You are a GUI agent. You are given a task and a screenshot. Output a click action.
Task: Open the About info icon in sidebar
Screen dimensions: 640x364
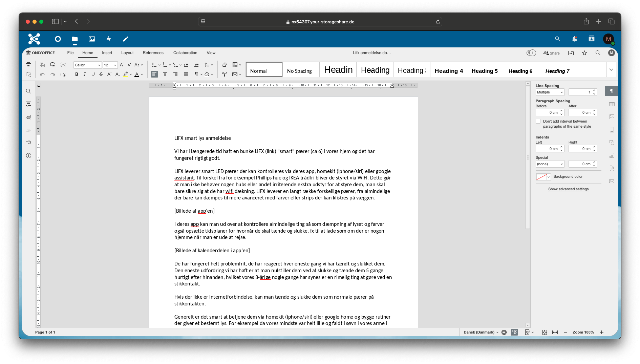click(28, 156)
